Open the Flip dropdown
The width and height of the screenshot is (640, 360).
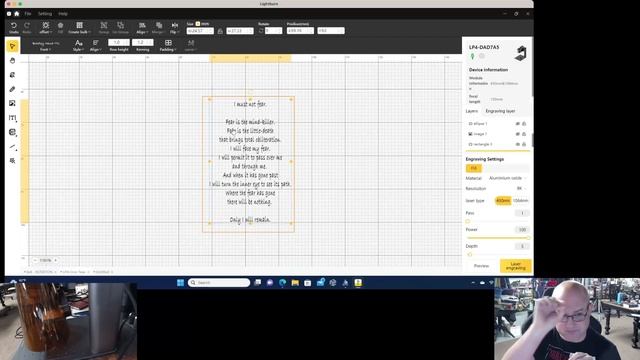point(174,28)
